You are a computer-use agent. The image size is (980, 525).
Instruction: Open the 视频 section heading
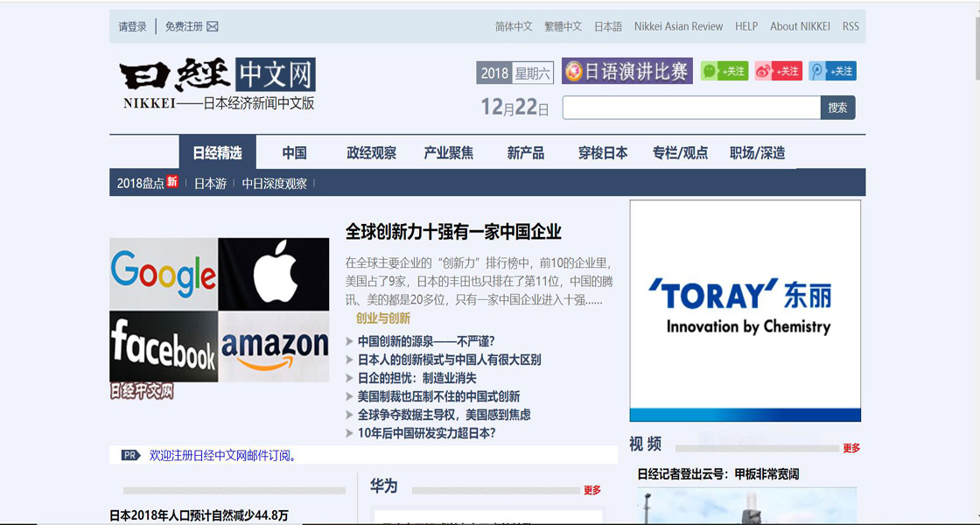coord(646,444)
